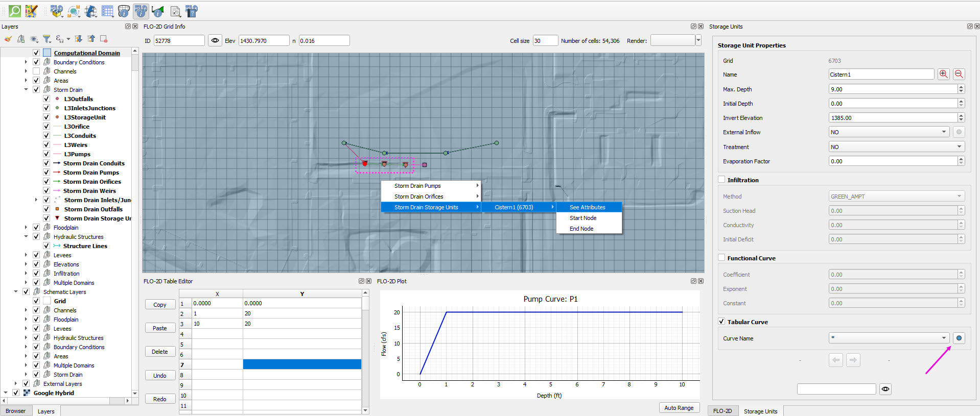Click the Auto Range button
Screen dimensions: 980x416
pyautogui.click(x=679, y=408)
